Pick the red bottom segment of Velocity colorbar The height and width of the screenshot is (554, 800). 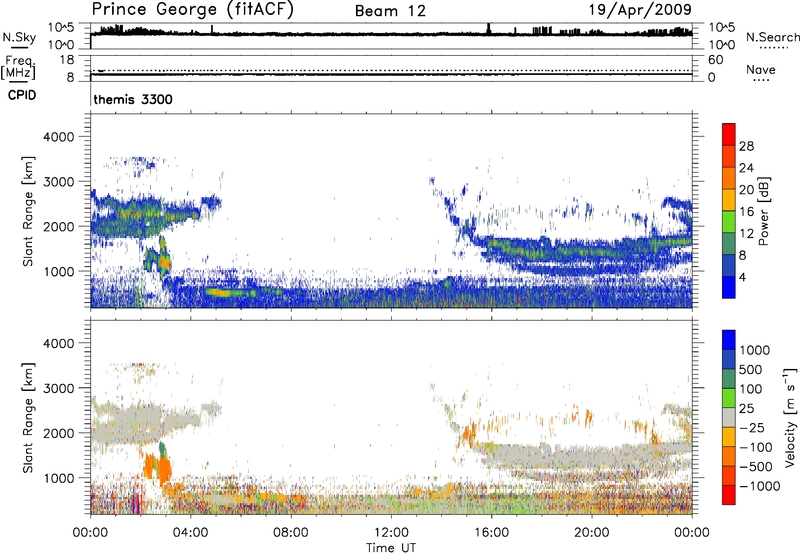729,494
